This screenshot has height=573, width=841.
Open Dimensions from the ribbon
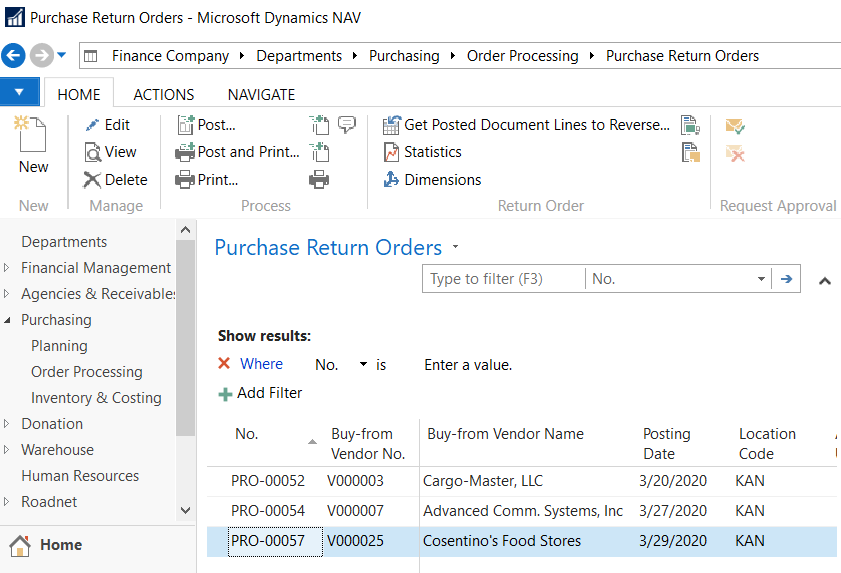coord(432,180)
